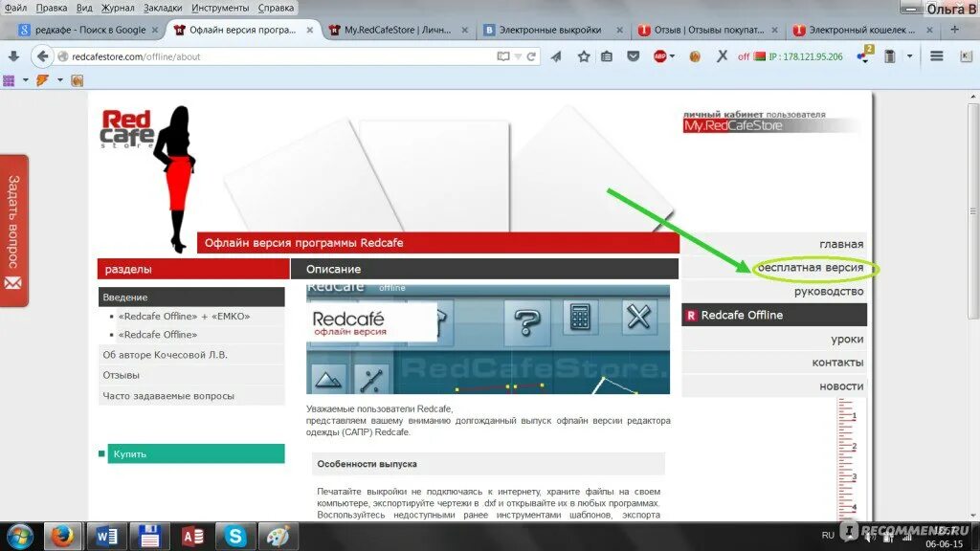This screenshot has width=980, height=551.
Task: Open the Правка menu
Action: coord(52,8)
